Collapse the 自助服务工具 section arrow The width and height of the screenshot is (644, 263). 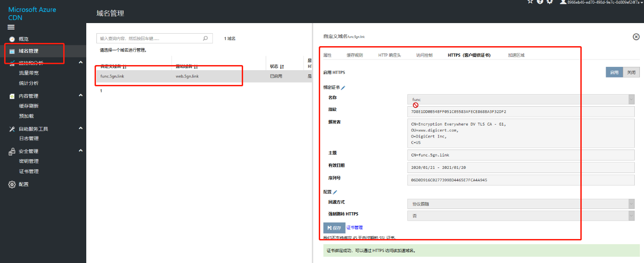(80, 128)
